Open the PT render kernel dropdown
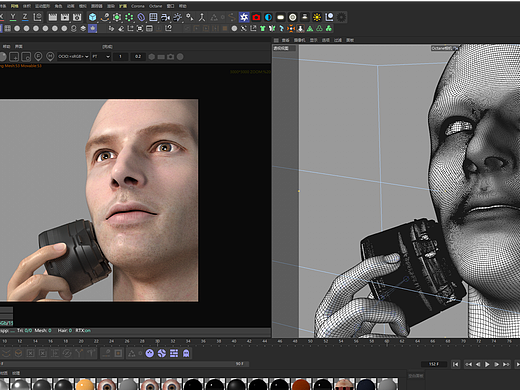This screenshot has height=390, width=520. click(x=101, y=57)
